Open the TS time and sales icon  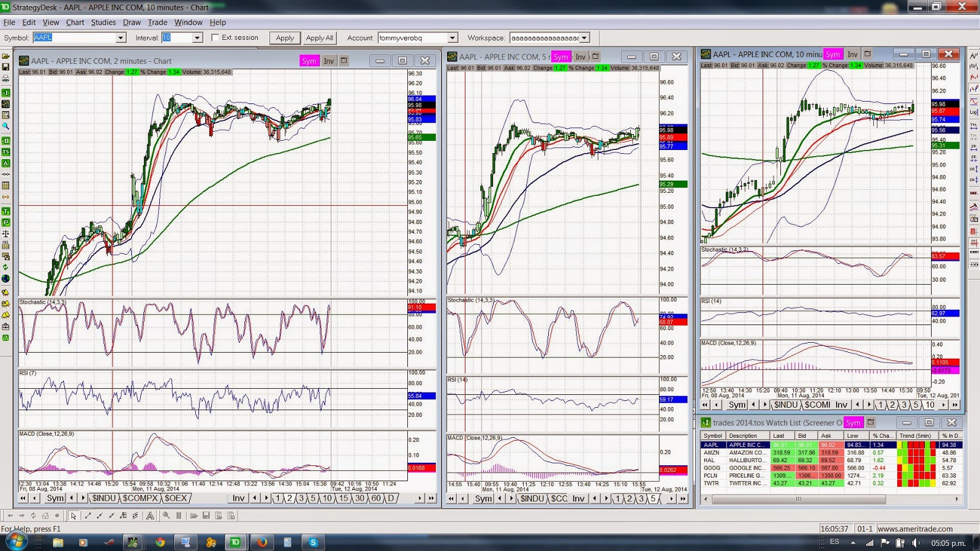pyautogui.click(x=6, y=152)
